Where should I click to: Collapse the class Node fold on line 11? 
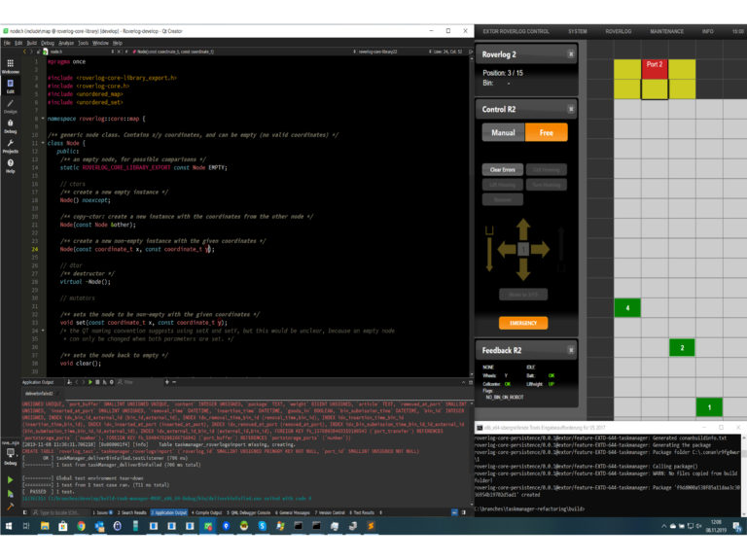tap(43, 143)
